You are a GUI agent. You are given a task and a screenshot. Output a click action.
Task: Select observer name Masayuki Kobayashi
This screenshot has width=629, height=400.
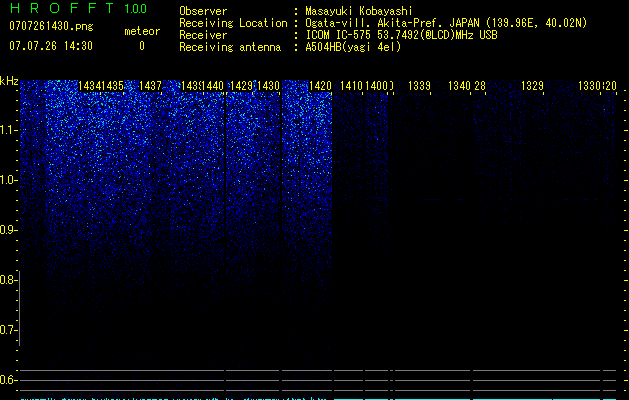pyautogui.click(x=359, y=11)
